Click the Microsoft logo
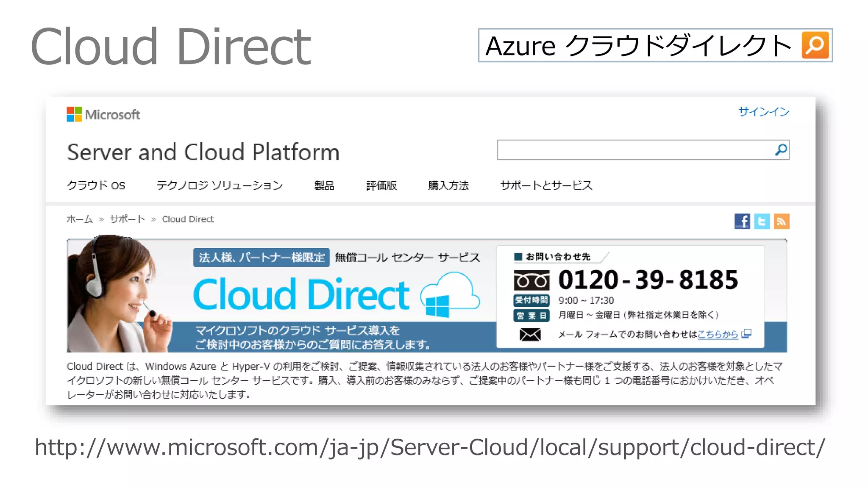868x488 pixels. [103, 114]
